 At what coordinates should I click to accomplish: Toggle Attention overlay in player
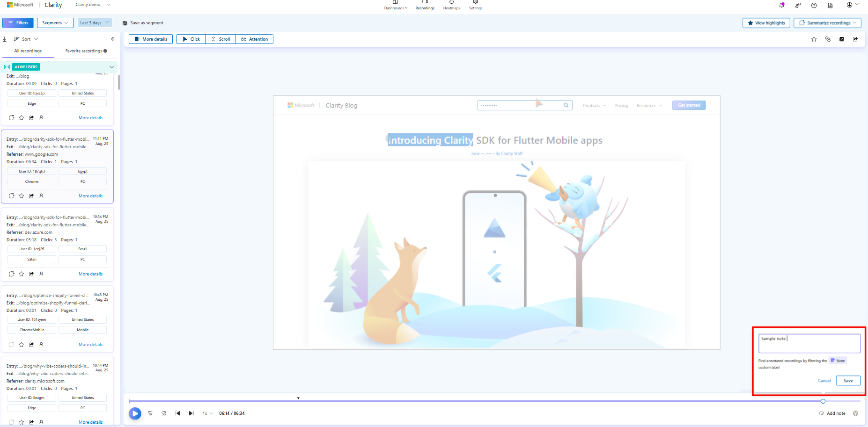tap(254, 39)
